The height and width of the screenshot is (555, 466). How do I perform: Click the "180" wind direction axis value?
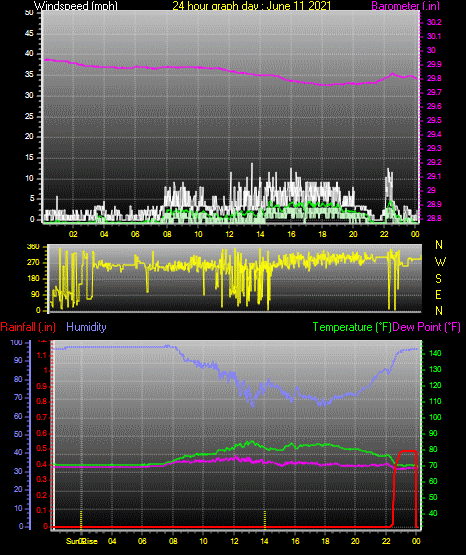coord(33,279)
